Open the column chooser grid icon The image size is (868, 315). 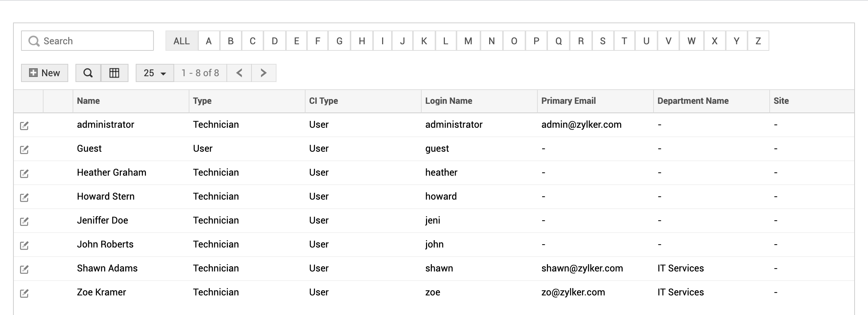point(114,73)
